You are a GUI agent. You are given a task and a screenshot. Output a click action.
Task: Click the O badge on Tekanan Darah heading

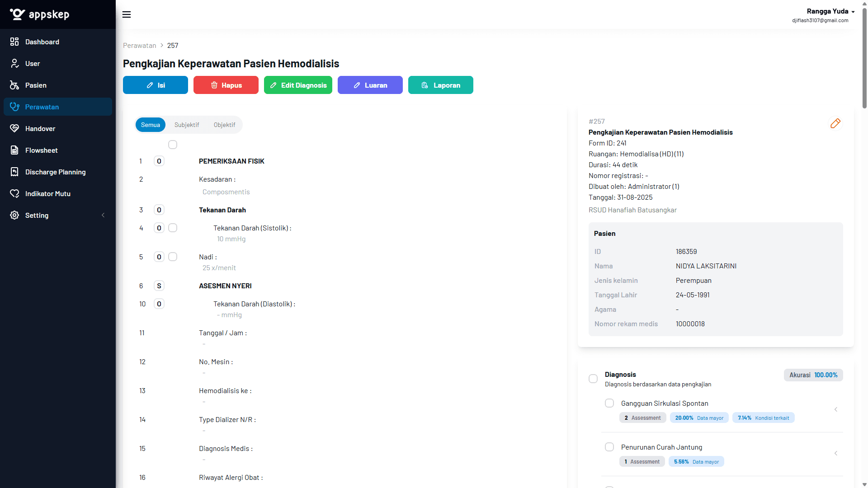159,210
